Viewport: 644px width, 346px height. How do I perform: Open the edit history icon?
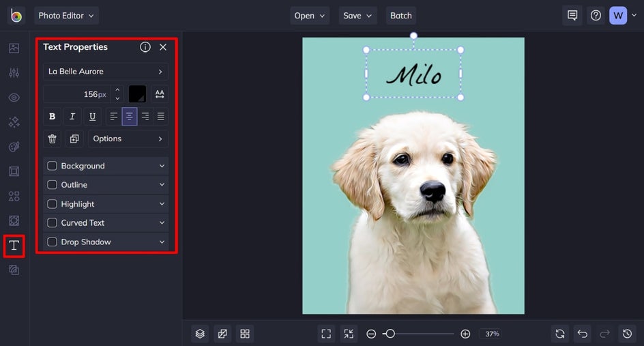point(627,334)
